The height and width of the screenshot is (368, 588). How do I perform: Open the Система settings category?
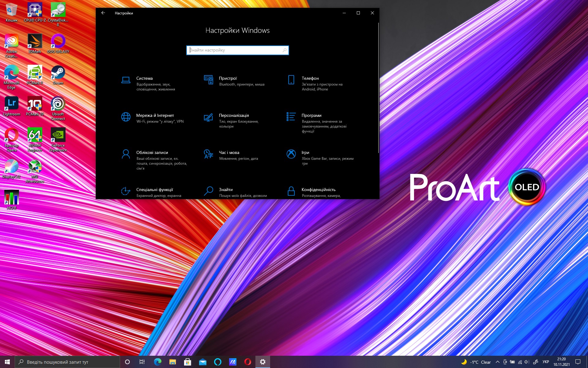[x=144, y=79]
